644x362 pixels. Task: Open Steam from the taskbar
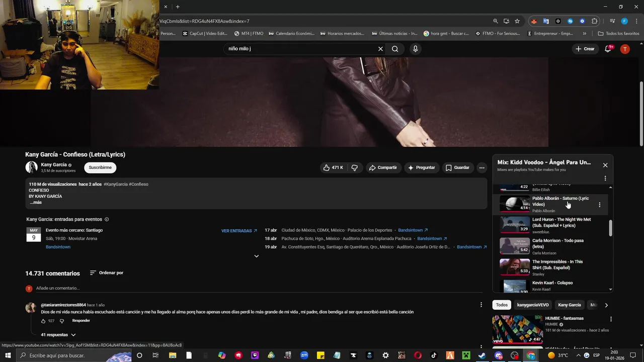(x=482, y=355)
